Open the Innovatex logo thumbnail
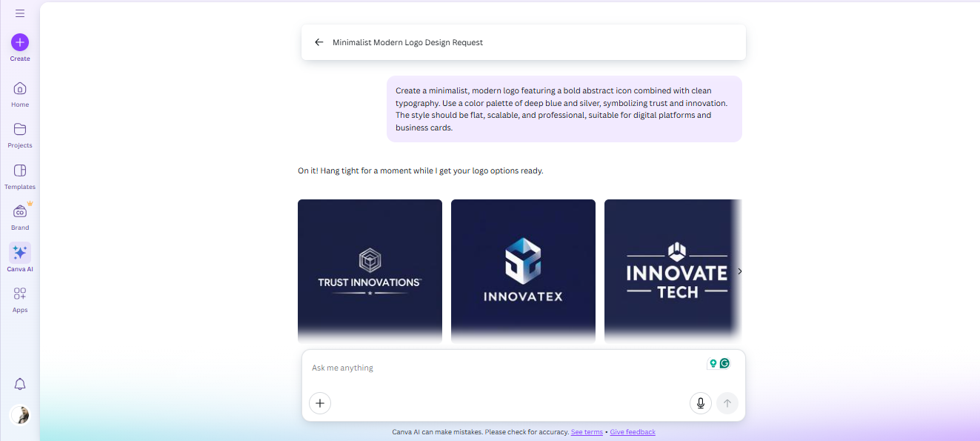The height and width of the screenshot is (441, 980). tap(523, 271)
